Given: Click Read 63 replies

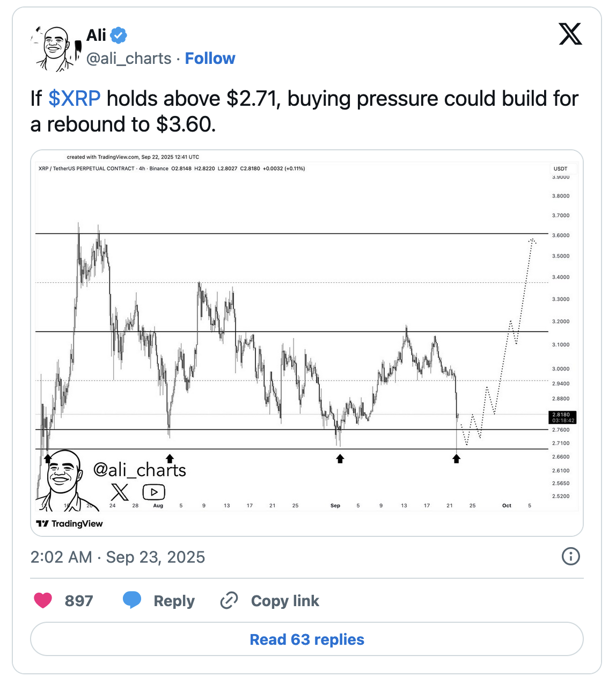Looking at the screenshot, I should [307, 639].
